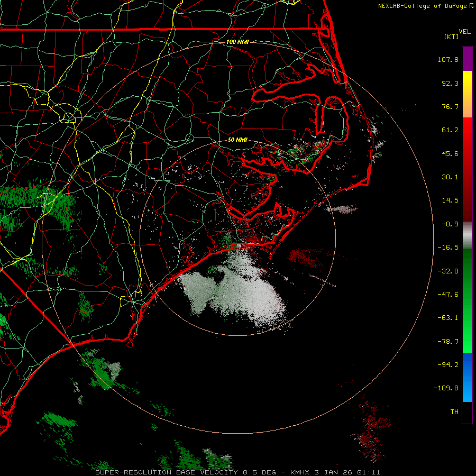Click the 61.2 velocity scale value

(450, 130)
